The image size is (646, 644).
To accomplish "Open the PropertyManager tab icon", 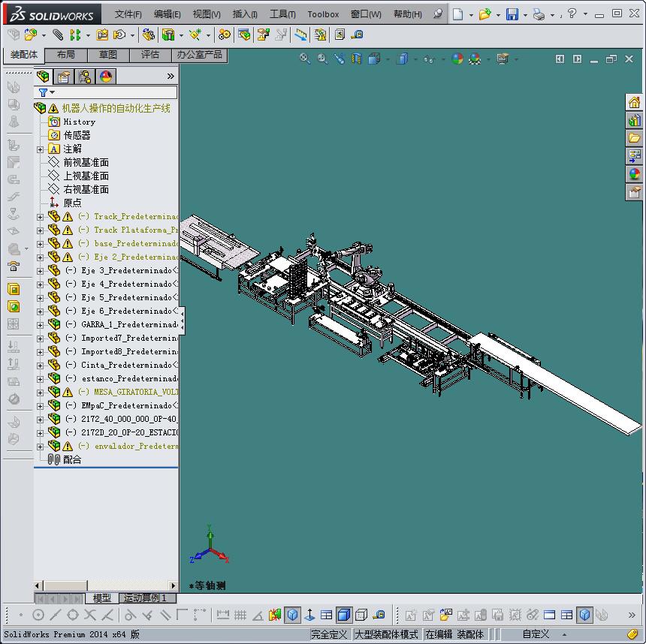I will [x=64, y=77].
